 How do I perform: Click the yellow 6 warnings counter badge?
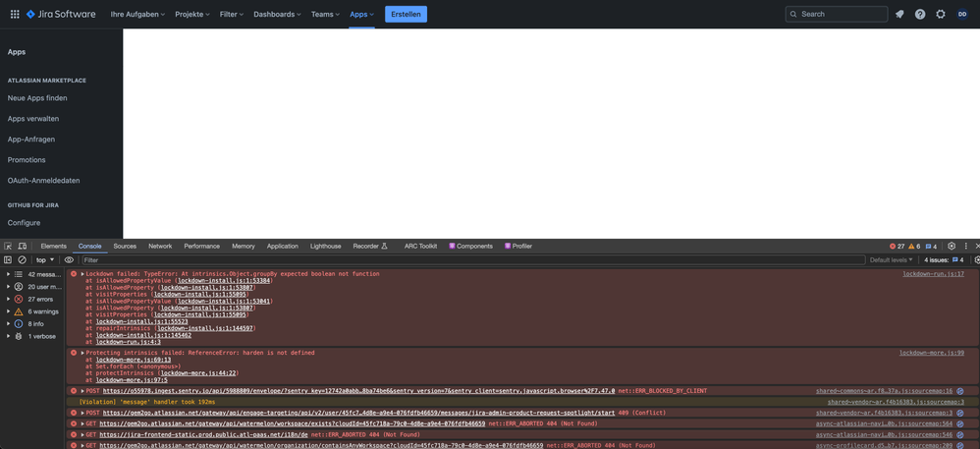click(914, 247)
